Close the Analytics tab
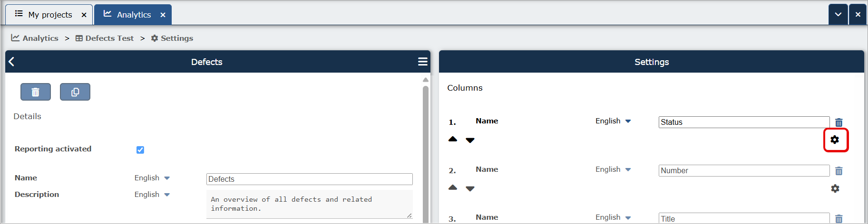 coord(163,15)
